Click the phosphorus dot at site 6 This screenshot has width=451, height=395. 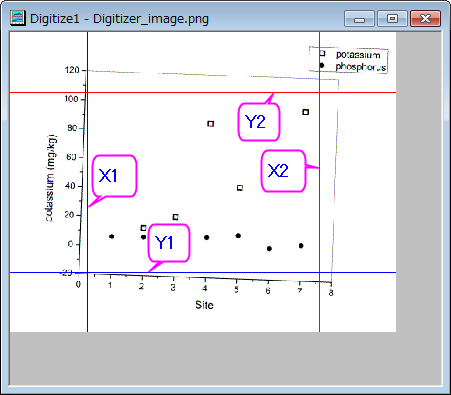click(x=269, y=249)
